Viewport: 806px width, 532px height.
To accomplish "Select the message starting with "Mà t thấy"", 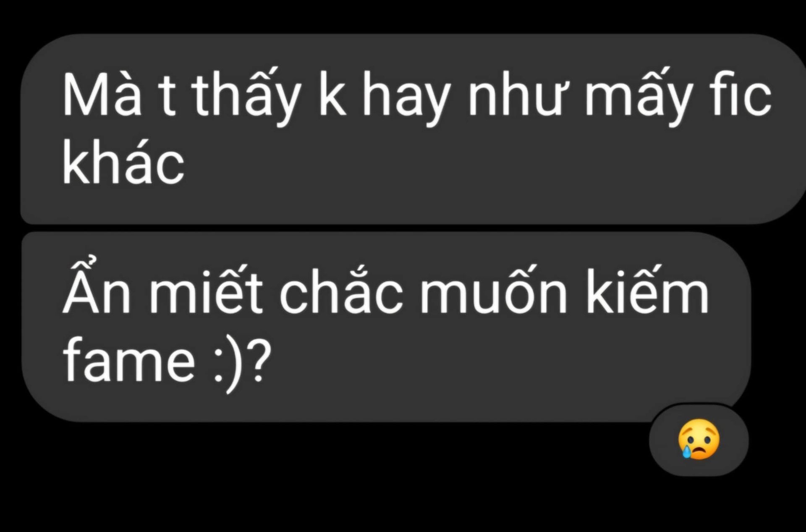I will coord(413,129).
